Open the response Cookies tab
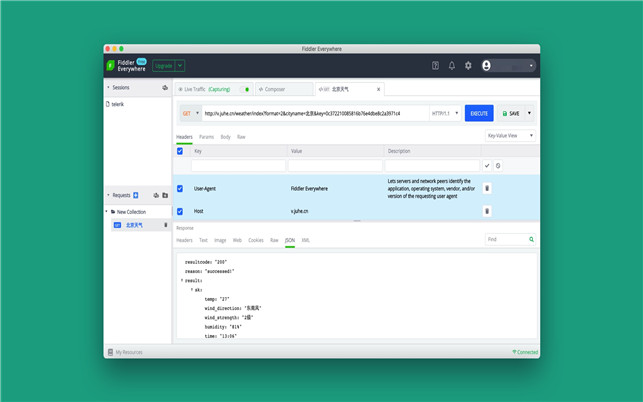Viewport: 643px width, 402px height. [x=256, y=240]
